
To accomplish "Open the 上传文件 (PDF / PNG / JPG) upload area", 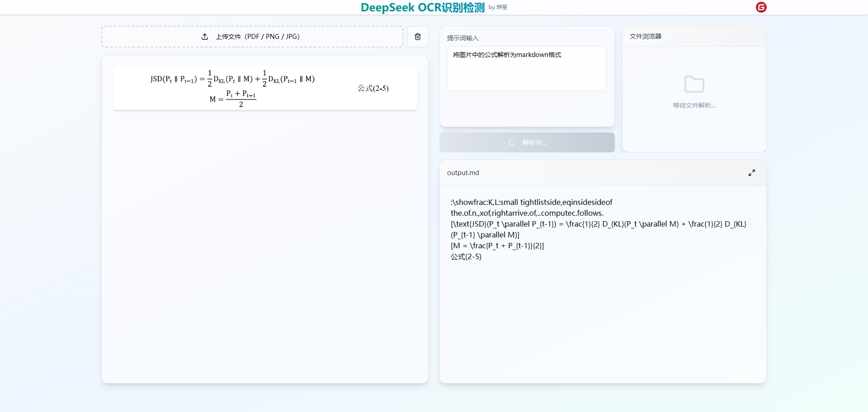I will click(x=252, y=37).
